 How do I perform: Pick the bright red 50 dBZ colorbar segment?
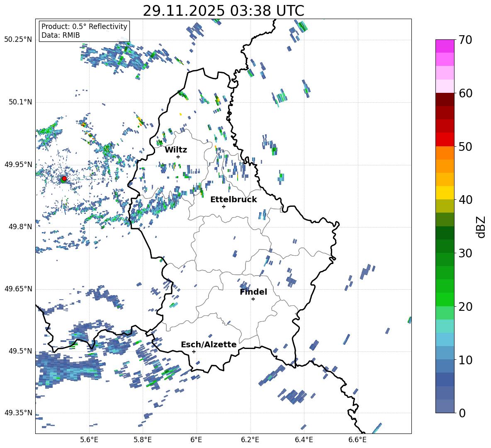click(x=445, y=140)
